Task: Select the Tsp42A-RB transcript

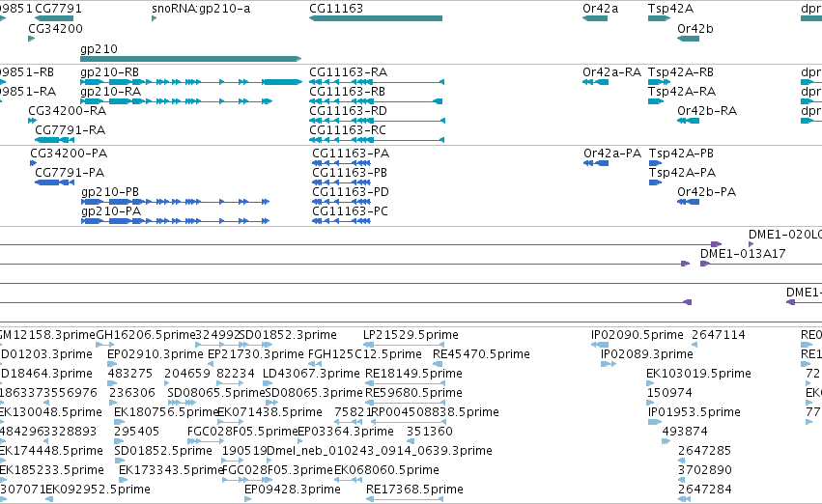Action: coord(659,82)
